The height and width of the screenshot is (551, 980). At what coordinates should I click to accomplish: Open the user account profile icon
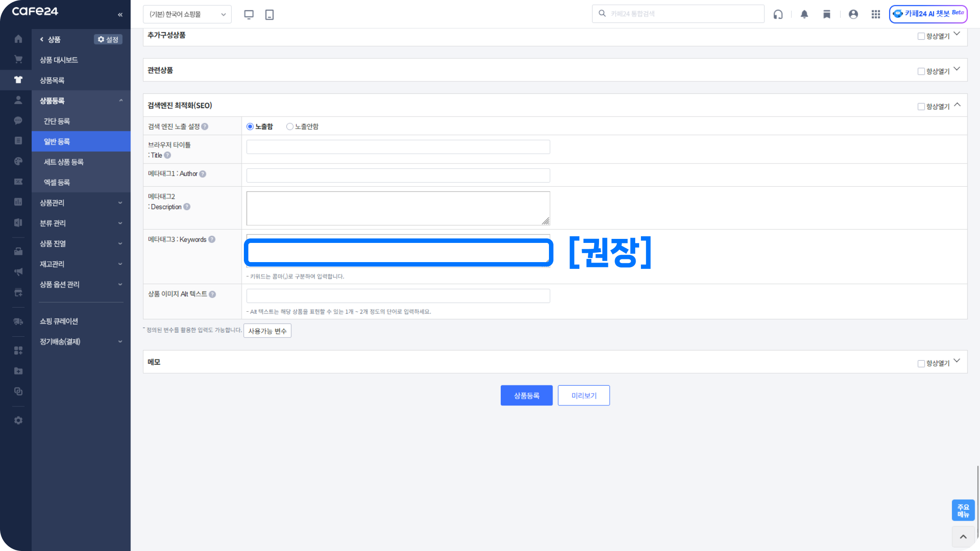tap(853, 14)
